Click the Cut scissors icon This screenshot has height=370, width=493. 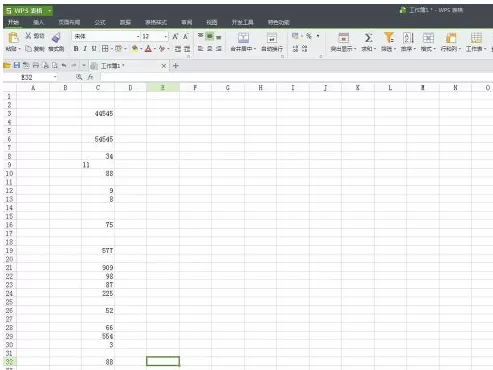29,36
